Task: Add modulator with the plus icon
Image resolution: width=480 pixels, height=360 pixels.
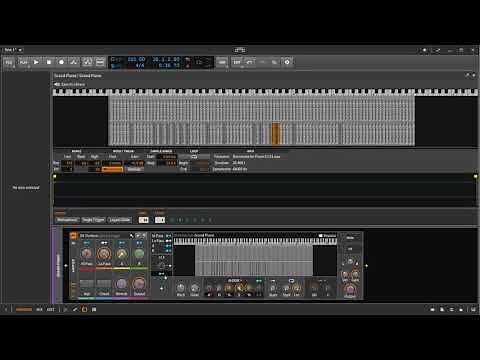Action: (x=162, y=288)
